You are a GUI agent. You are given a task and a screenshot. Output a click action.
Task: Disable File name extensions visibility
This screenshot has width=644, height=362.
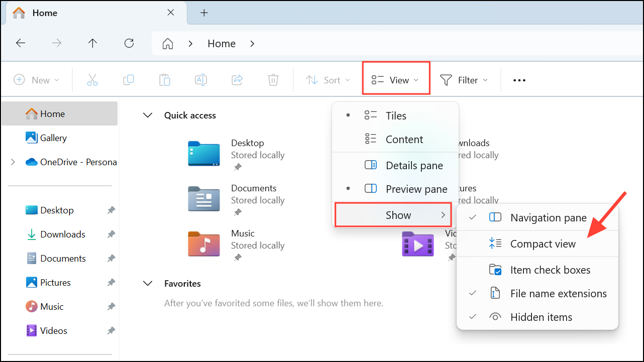point(559,293)
